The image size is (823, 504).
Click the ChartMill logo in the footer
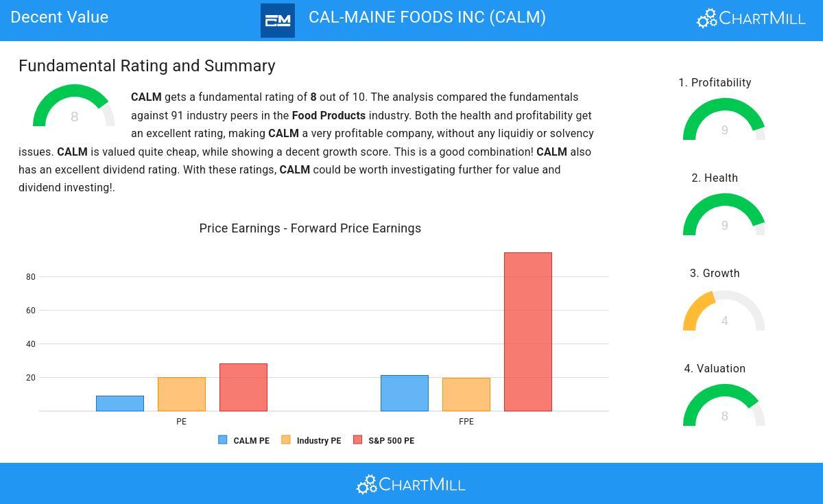tap(411, 484)
